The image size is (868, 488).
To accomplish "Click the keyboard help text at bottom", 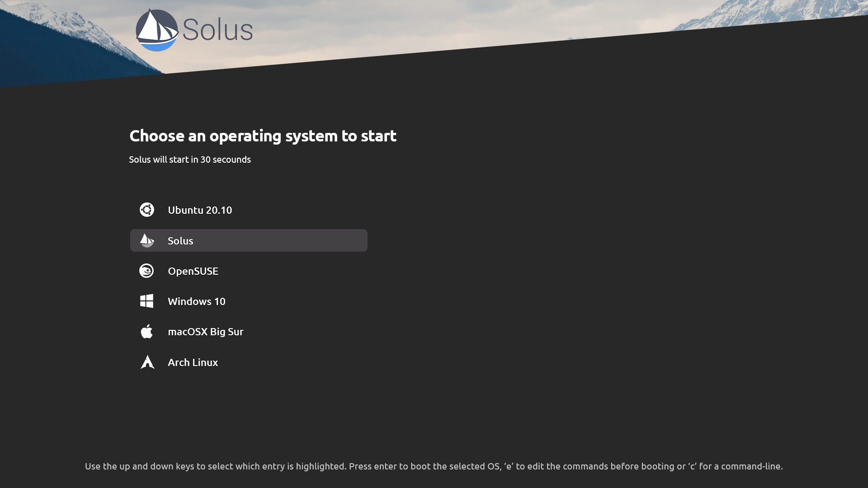I will pyautogui.click(x=434, y=466).
